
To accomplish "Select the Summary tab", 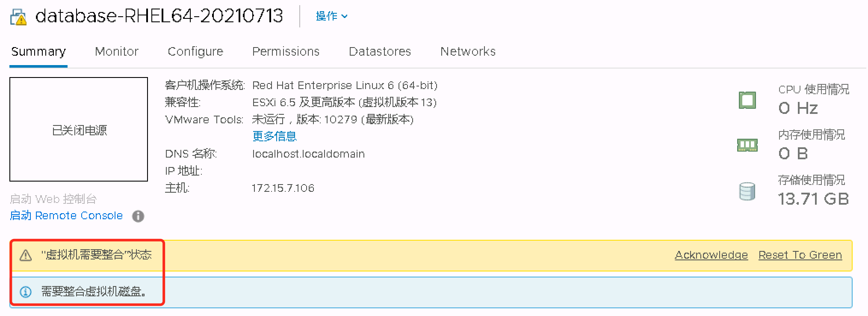I will point(38,52).
